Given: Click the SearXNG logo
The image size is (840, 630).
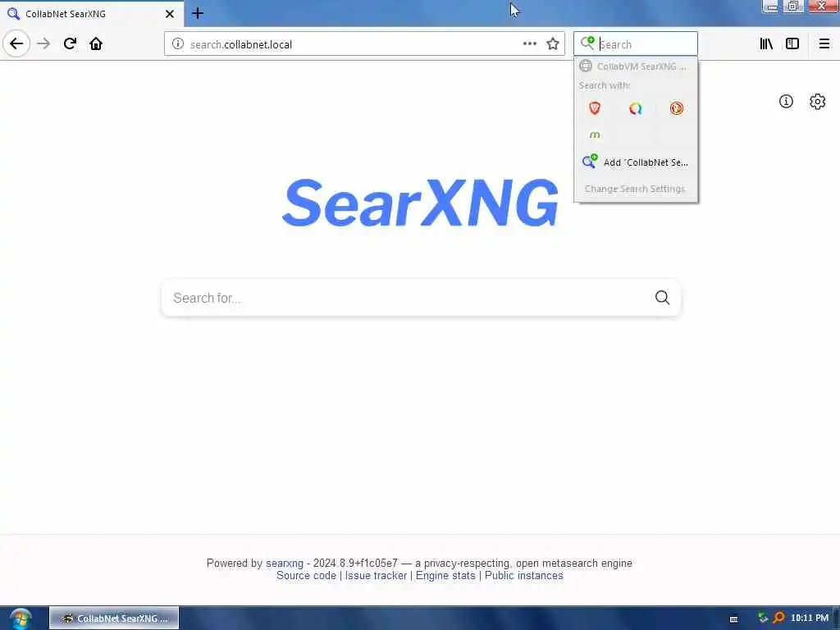Looking at the screenshot, I should 421,203.
